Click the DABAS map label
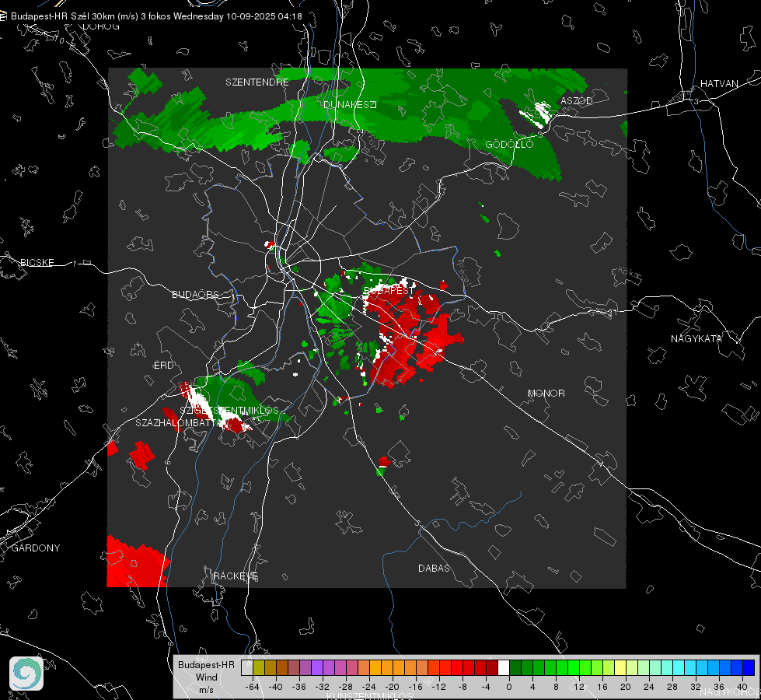The width and height of the screenshot is (761, 700). (x=434, y=568)
